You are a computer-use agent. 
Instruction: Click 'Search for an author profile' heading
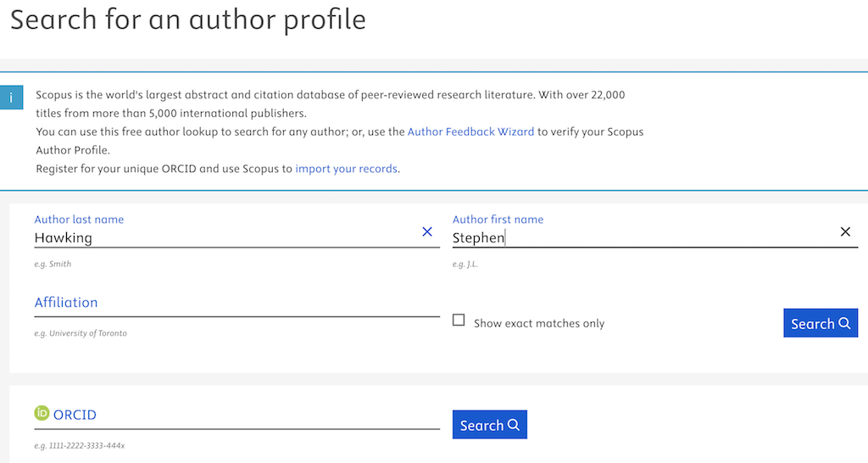tap(188, 20)
